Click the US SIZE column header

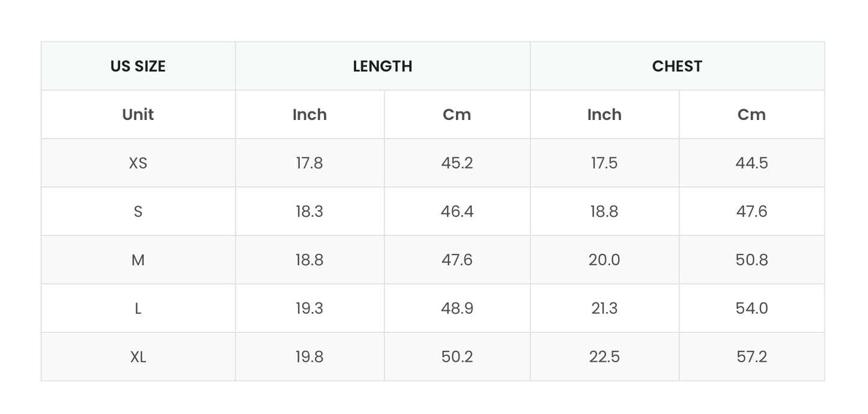point(138,66)
